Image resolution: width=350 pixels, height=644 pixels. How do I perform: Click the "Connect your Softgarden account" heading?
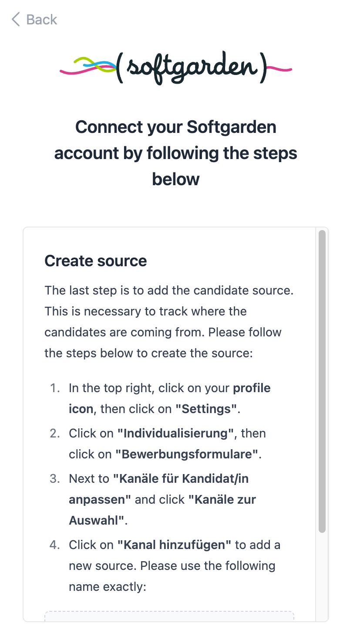tap(175, 153)
